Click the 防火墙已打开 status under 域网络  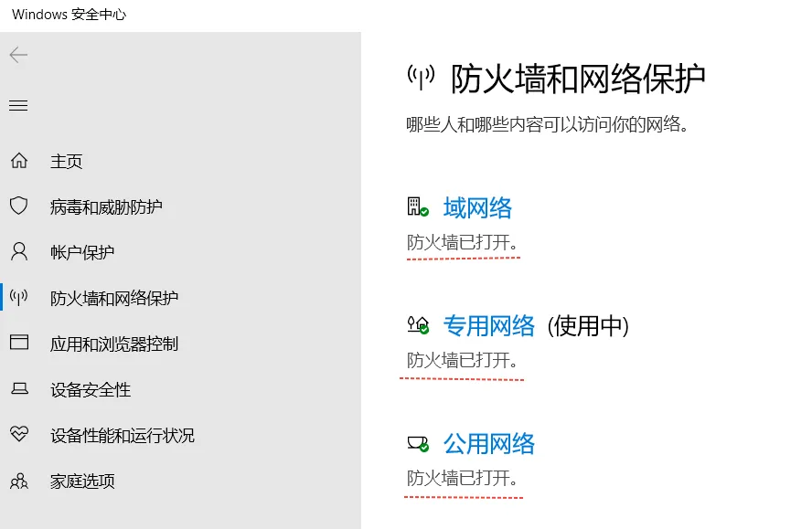coord(463,242)
